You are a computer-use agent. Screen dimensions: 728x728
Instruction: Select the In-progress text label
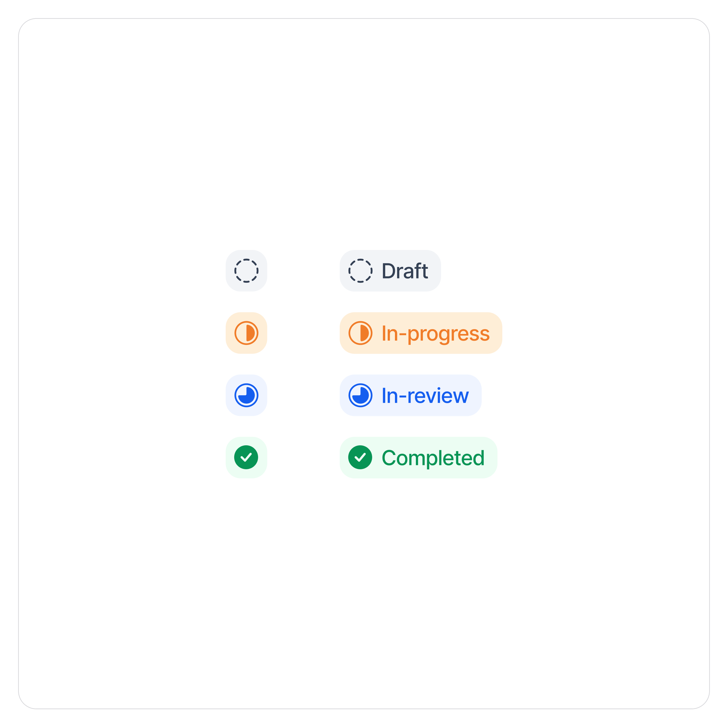coord(435,333)
